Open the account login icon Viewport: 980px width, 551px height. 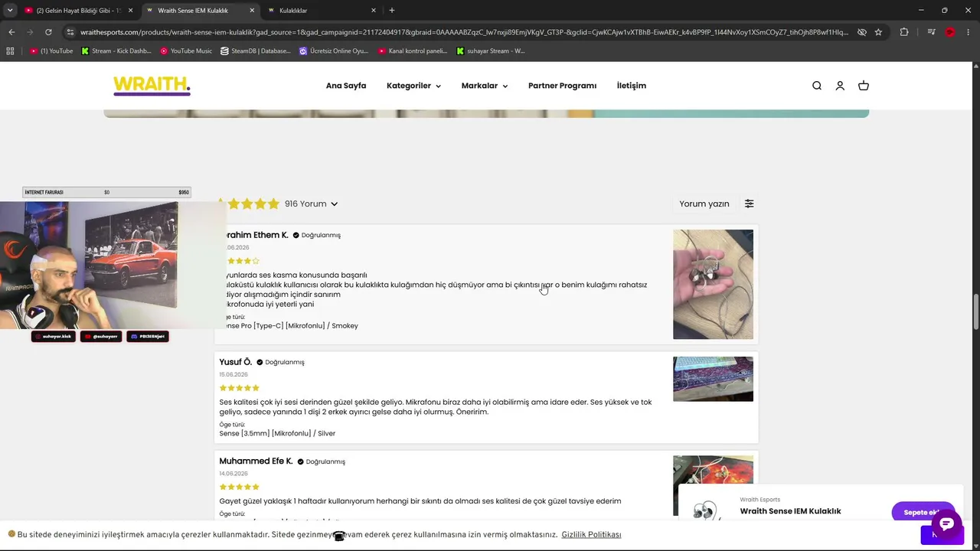[840, 86]
